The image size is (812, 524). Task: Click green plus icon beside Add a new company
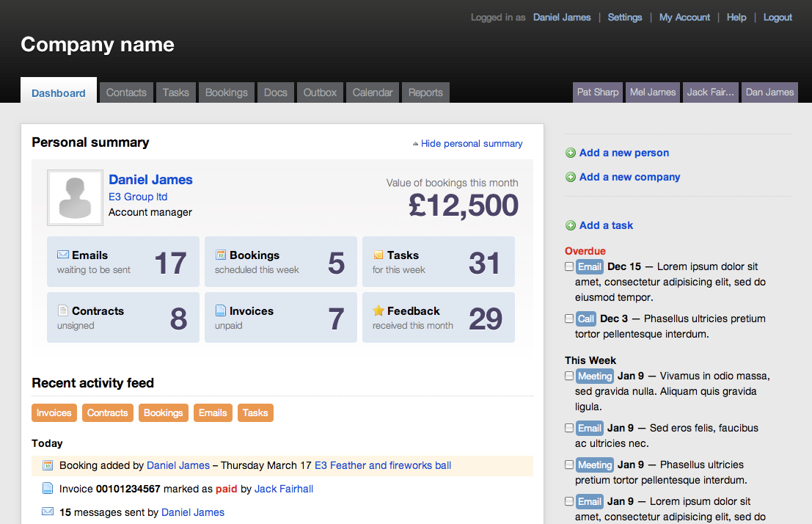[571, 178]
